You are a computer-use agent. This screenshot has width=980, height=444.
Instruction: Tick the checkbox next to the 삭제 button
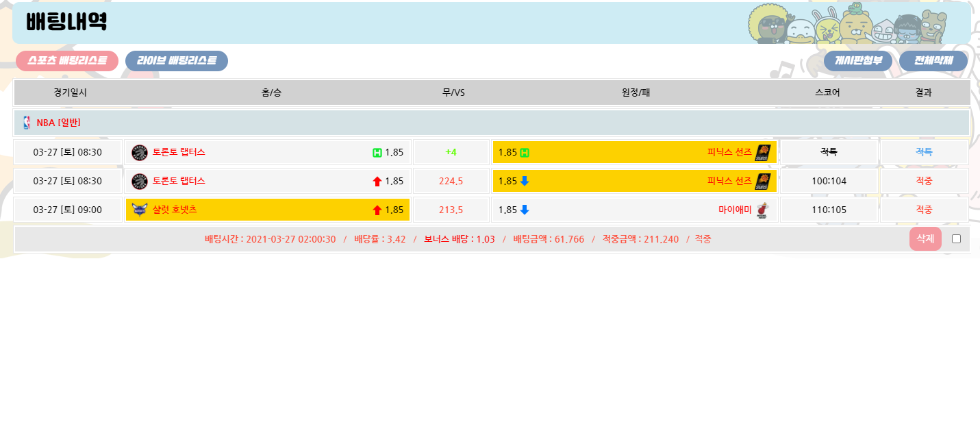click(956, 239)
